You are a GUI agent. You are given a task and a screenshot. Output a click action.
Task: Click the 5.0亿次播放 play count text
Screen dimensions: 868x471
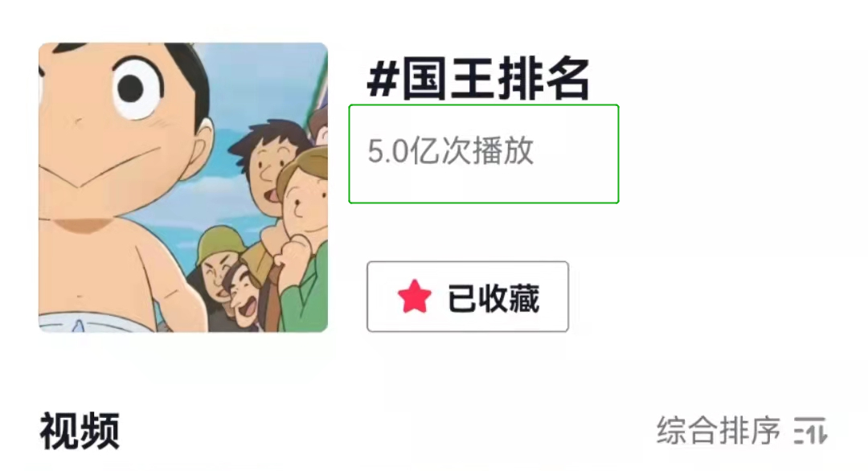click(451, 151)
